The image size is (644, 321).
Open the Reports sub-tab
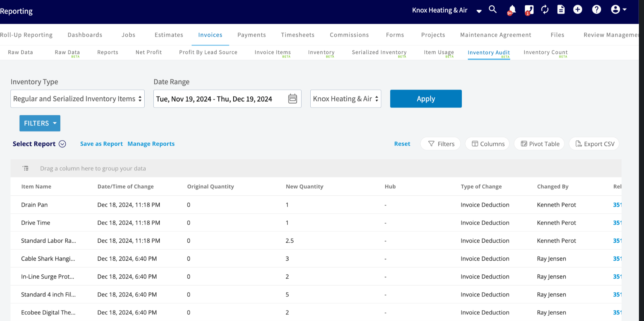point(108,52)
